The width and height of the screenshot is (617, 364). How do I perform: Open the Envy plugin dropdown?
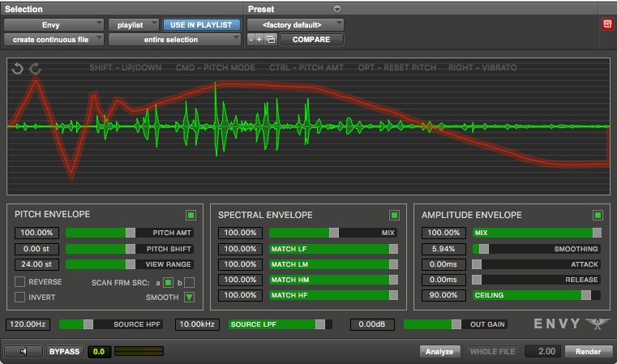click(x=54, y=25)
